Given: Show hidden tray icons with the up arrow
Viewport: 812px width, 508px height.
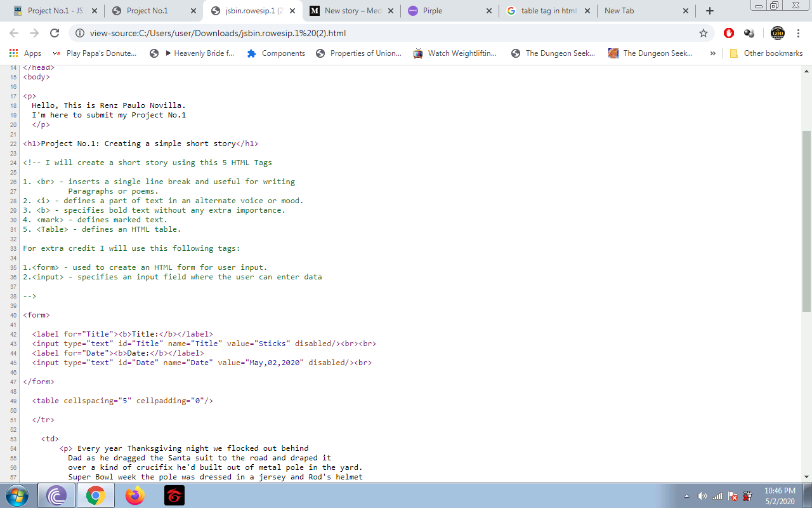Looking at the screenshot, I should tap(686, 496).
